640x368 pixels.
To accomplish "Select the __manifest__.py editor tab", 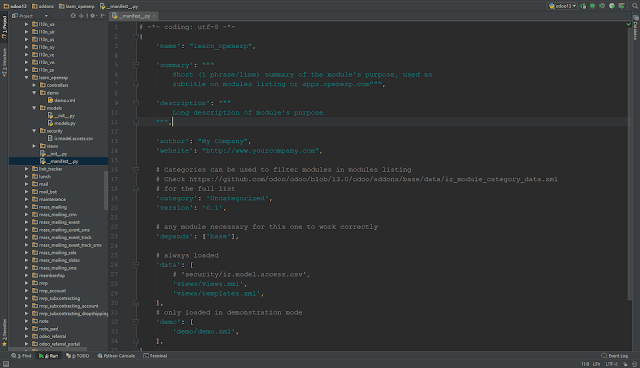I will point(134,16).
